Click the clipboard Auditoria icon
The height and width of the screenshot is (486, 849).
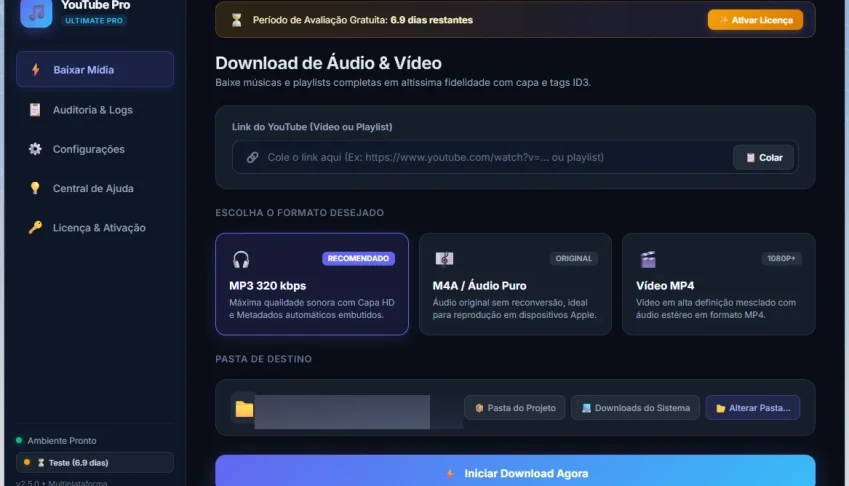coord(35,110)
